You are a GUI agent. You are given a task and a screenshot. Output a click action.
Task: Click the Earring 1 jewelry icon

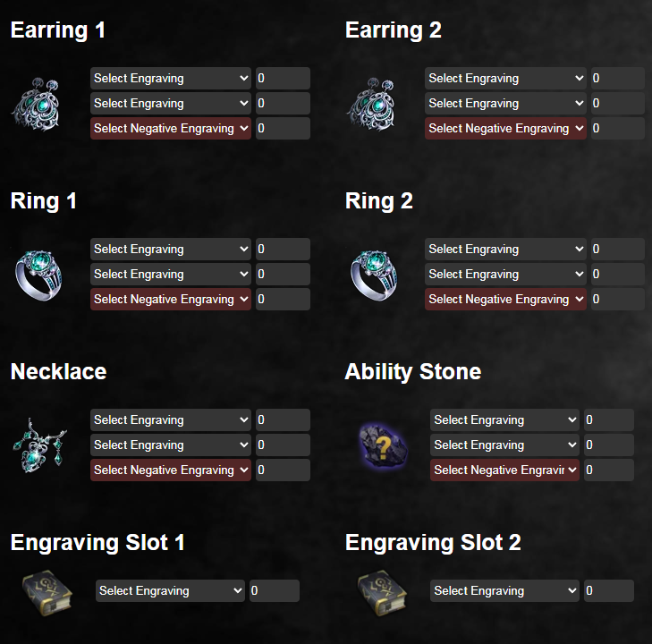pos(37,104)
